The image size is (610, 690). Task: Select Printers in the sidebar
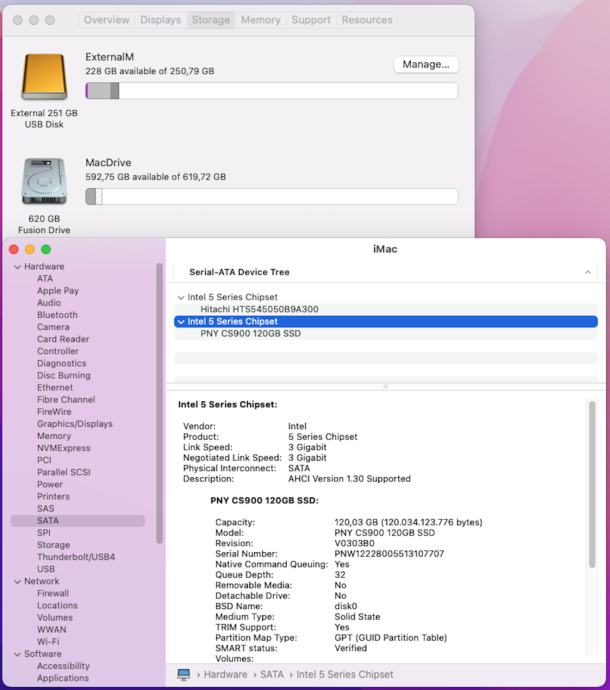pyautogui.click(x=53, y=496)
